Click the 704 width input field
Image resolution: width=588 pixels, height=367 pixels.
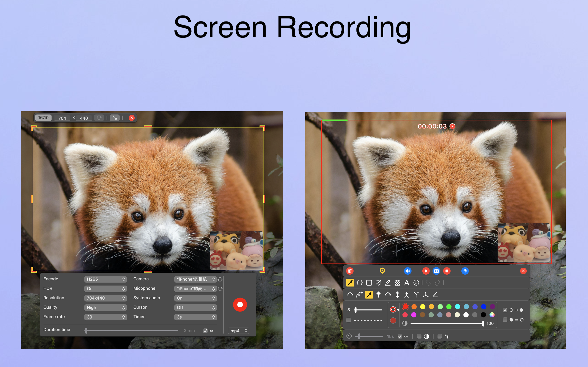pyautogui.click(x=62, y=118)
